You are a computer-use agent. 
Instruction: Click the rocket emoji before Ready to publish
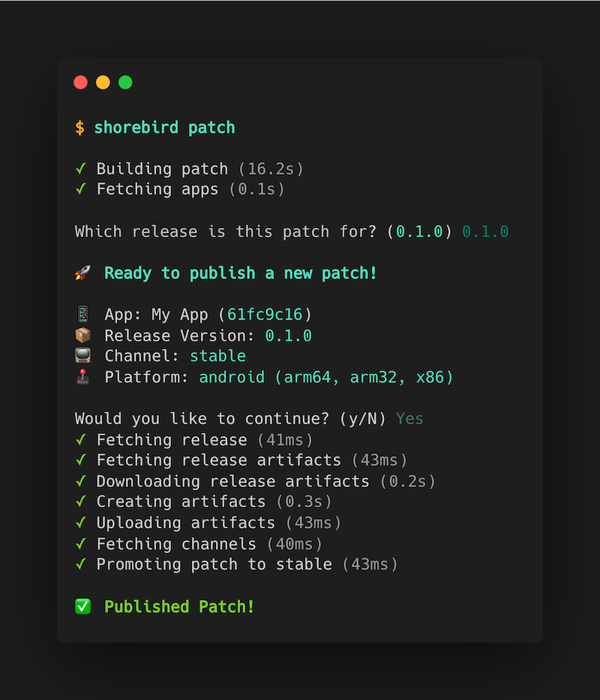(x=82, y=274)
